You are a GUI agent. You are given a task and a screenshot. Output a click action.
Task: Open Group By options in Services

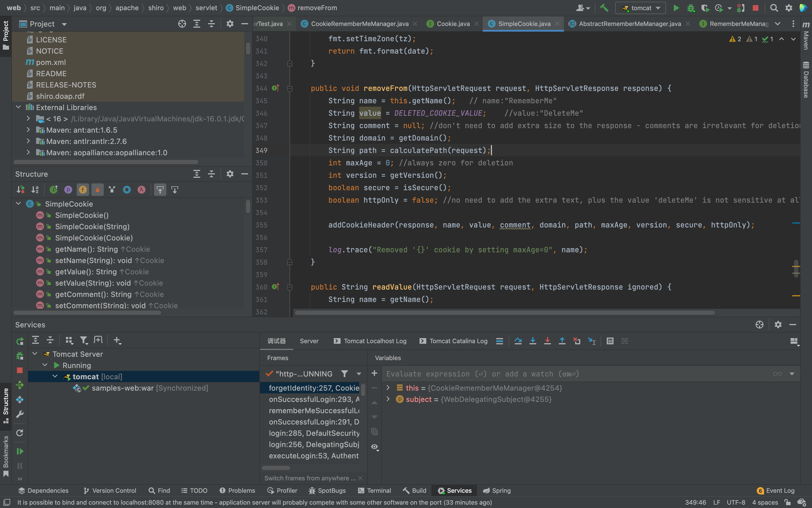(x=69, y=340)
